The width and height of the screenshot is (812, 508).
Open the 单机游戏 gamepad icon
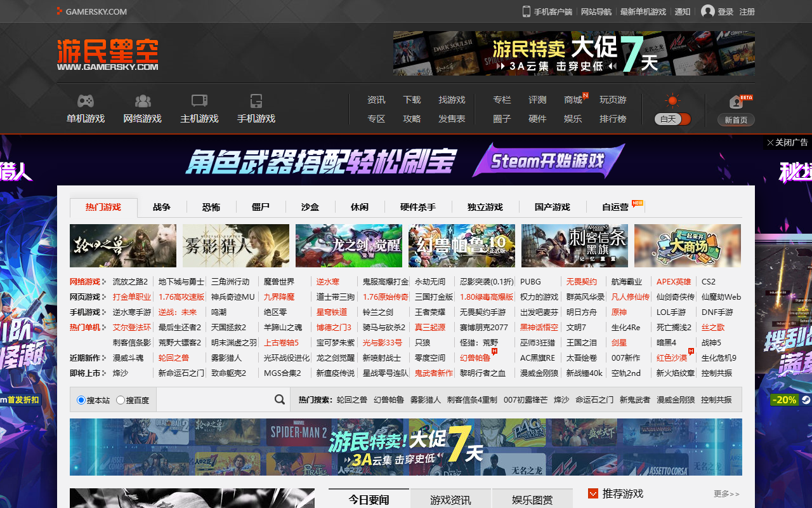point(86,101)
